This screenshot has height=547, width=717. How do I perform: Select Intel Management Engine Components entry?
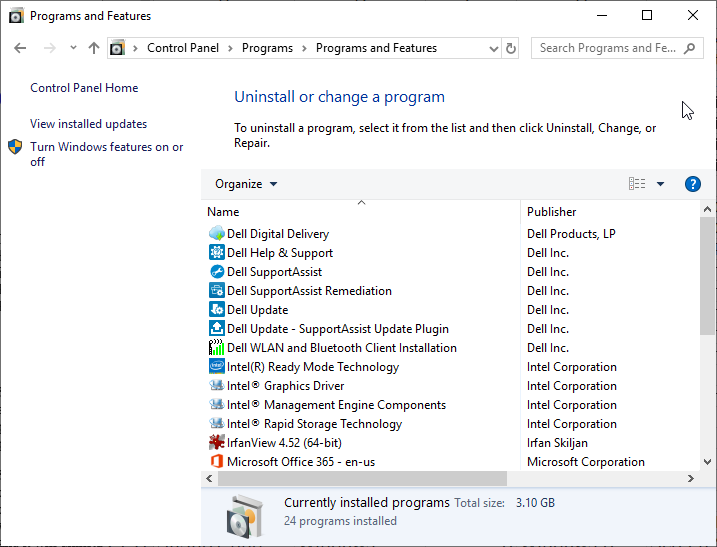tap(336, 405)
